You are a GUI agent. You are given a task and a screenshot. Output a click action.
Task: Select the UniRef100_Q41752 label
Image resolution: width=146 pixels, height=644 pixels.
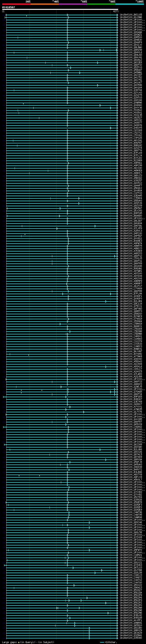(x=131, y=77)
